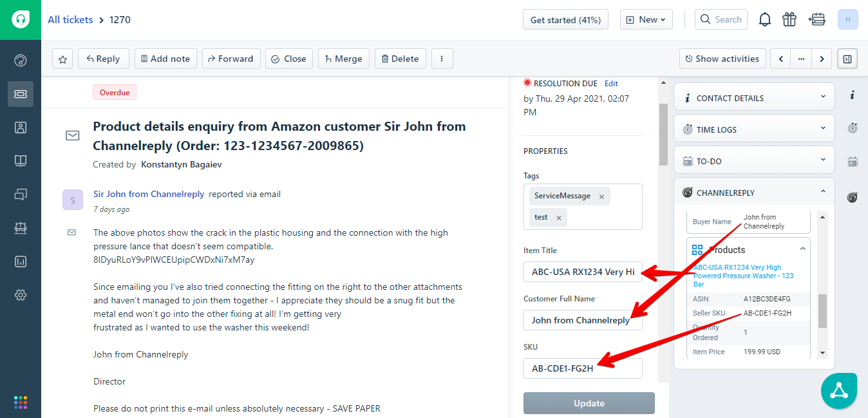The image size is (868, 418).
Task: Open the Field service icon in sidebar
Action: (x=21, y=228)
